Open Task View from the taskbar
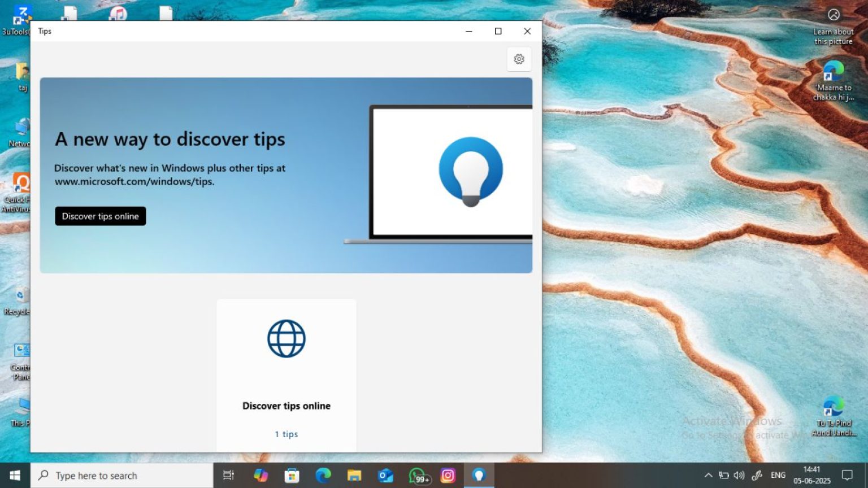Viewport: 868px width, 488px height. pos(229,476)
